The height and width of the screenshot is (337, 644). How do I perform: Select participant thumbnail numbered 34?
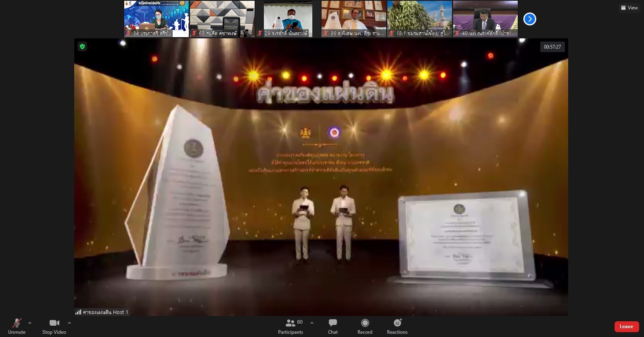pyautogui.click(x=156, y=19)
